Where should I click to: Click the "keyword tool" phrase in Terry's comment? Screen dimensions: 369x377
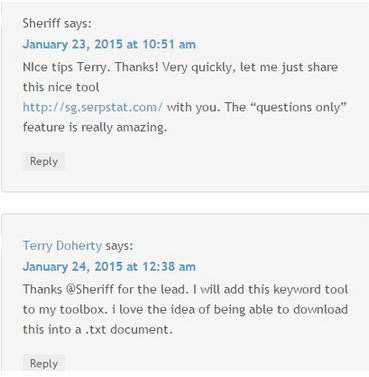[310, 289]
